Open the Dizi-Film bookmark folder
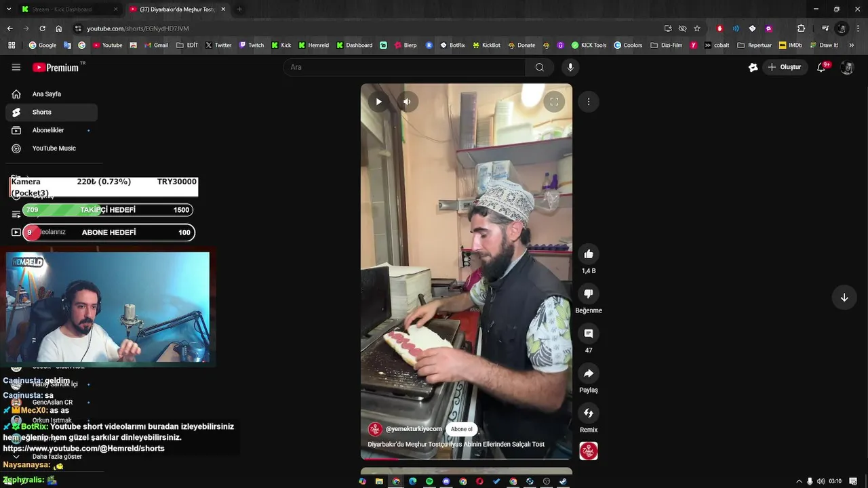This screenshot has height=488, width=868. [667, 45]
